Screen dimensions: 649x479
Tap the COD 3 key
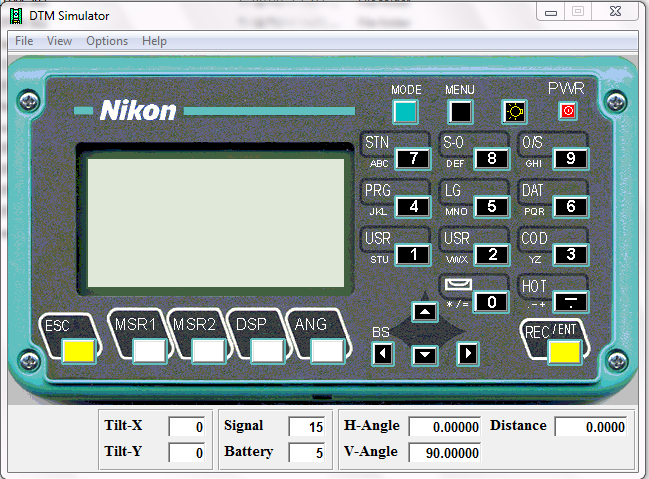[570, 255]
